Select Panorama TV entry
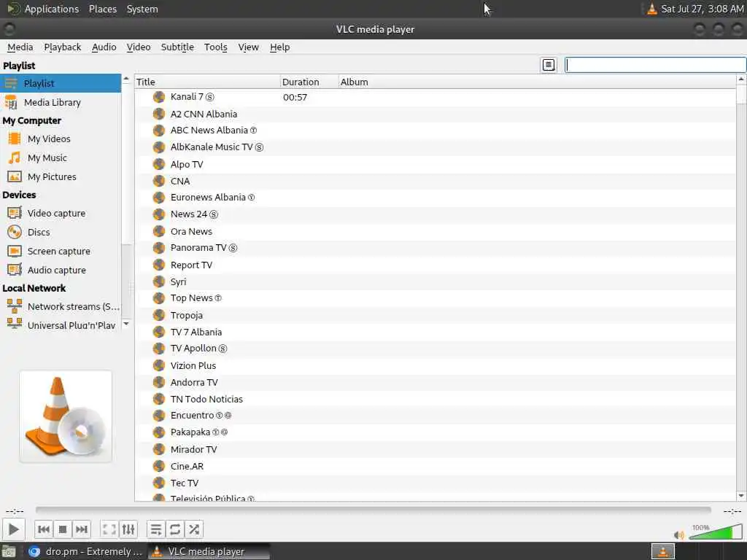Screen dimensions: 747x560 click(x=435, y=248)
